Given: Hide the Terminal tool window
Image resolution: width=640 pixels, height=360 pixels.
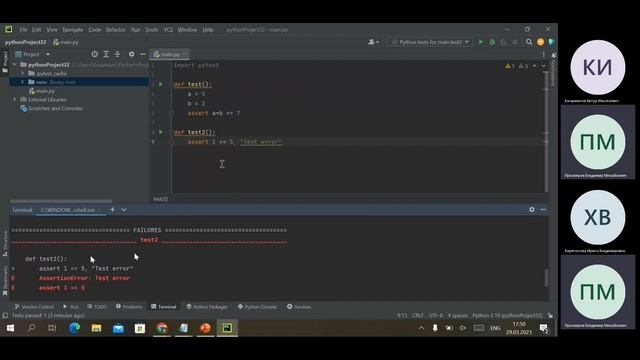Looking at the screenshot, I should (543, 209).
